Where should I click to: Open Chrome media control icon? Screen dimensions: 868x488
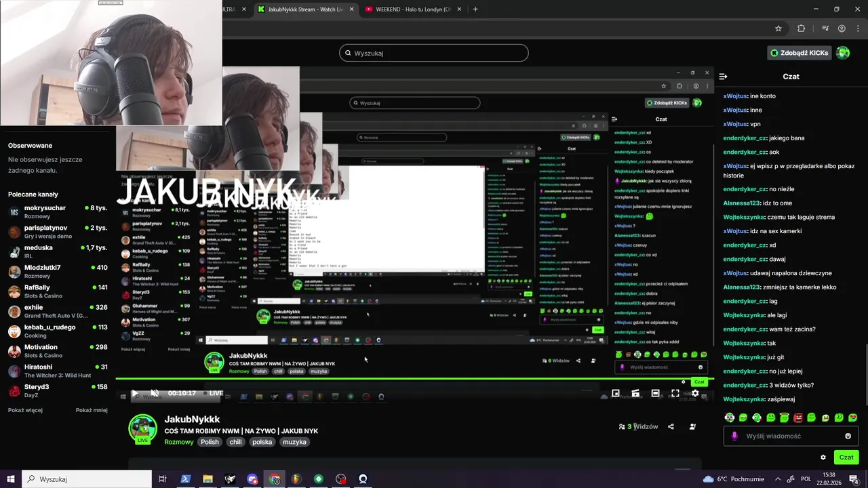[825, 28]
